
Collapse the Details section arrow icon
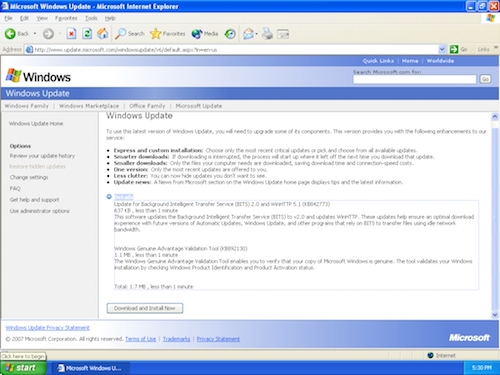coord(109,197)
